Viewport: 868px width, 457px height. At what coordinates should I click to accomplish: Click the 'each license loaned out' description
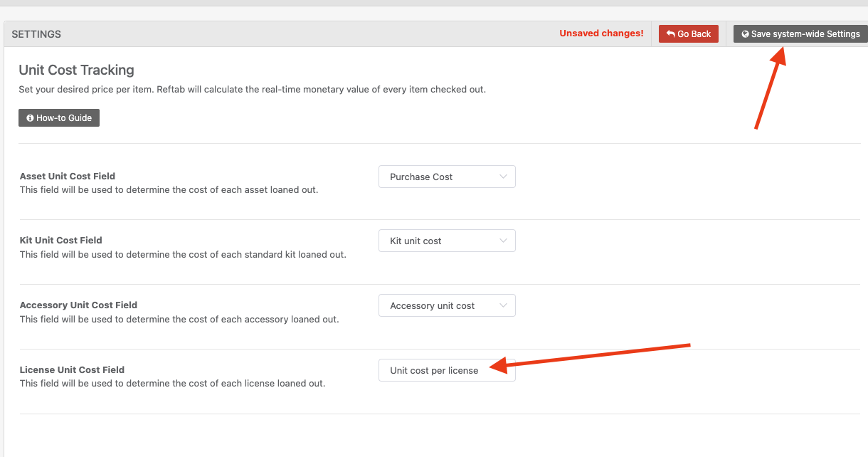point(172,383)
